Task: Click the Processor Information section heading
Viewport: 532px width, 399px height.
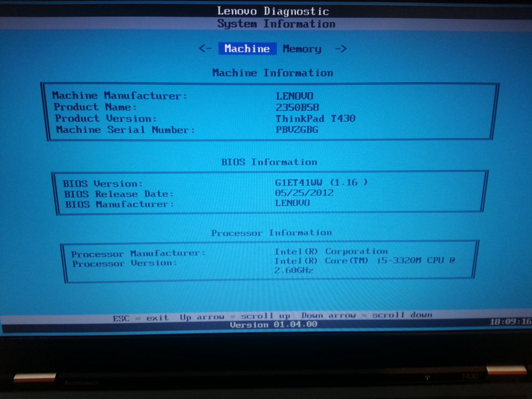Action: (272, 233)
